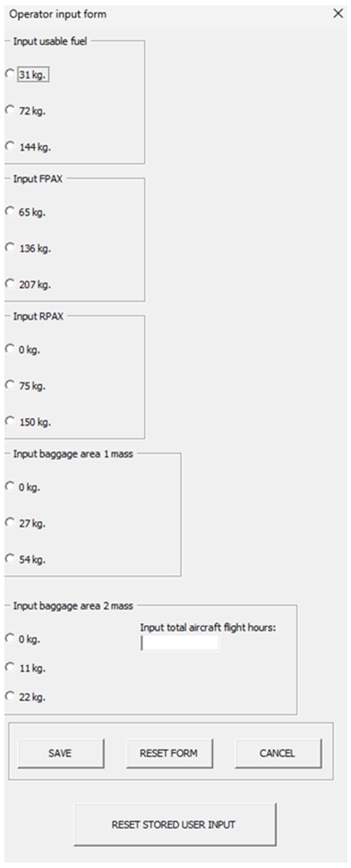The width and height of the screenshot is (351, 868).
Task: Choose 150 kg. RPAX option
Action: tap(10, 421)
